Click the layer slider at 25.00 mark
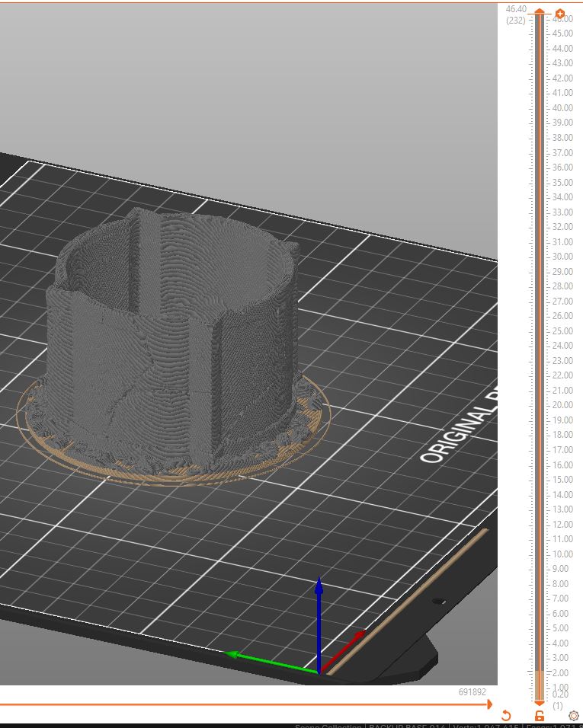 (539, 331)
